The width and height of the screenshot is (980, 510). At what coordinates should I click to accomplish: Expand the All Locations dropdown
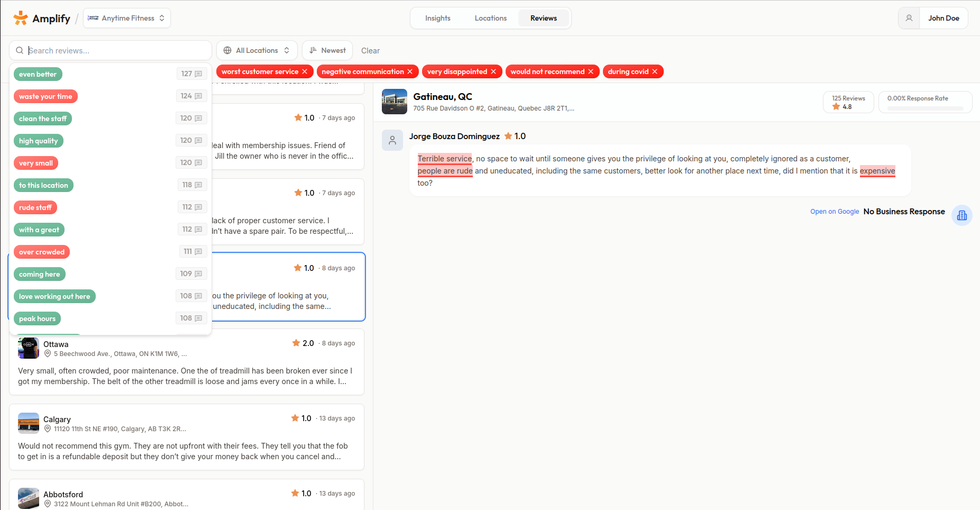click(x=257, y=50)
